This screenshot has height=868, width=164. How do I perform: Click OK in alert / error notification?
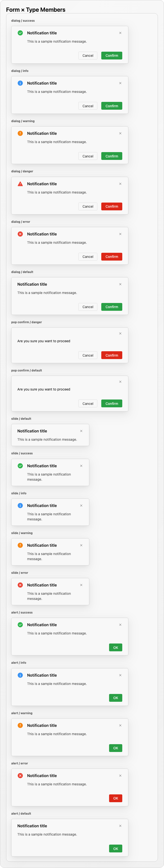pyautogui.click(x=115, y=798)
